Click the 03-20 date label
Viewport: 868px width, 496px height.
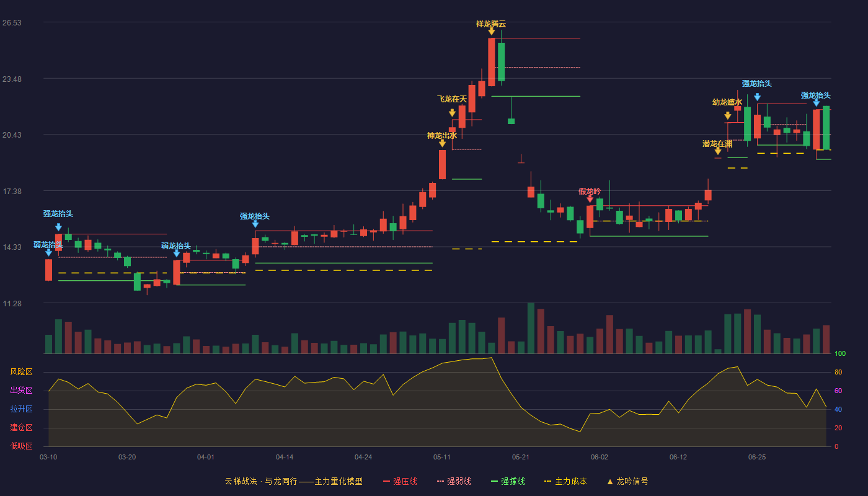tap(127, 457)
